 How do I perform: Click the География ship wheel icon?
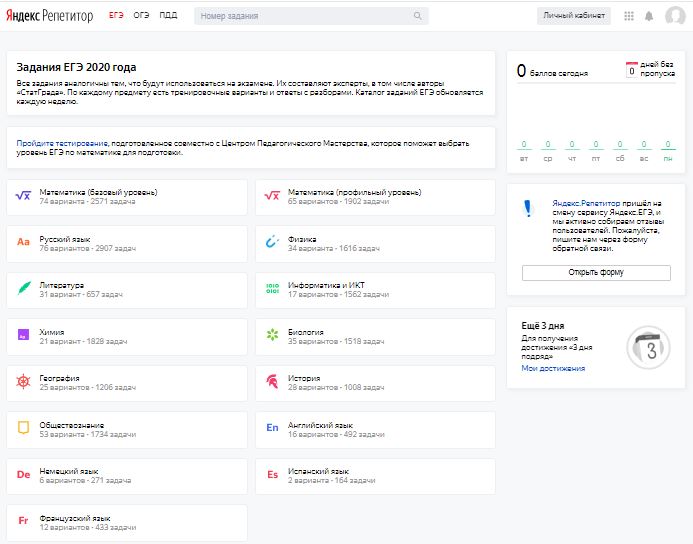(x=23, y=382)
